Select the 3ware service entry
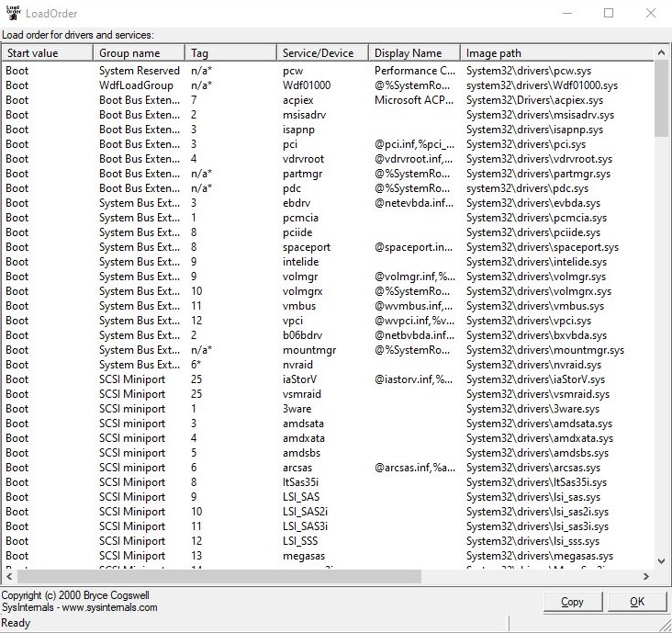Screen dimensions: 672x633 pyautogui.click(x=297, y=409)
